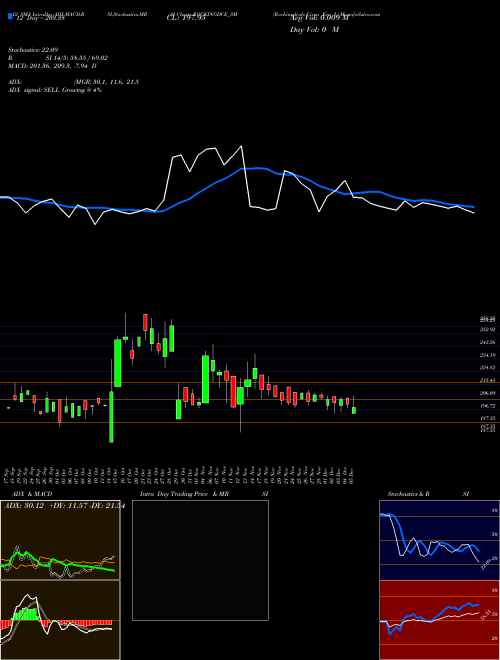Select the 'MACD: 201.86, 209.8, -7.94' line
The height and width of the screenshot is (660, 500).
(x=53, y=66)
